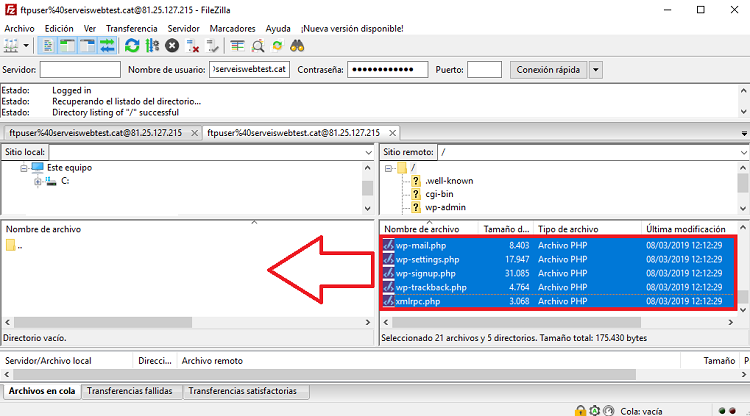Open Servidor menu
Viewport: 750px width, 416px height.
(x=184, y=29)
